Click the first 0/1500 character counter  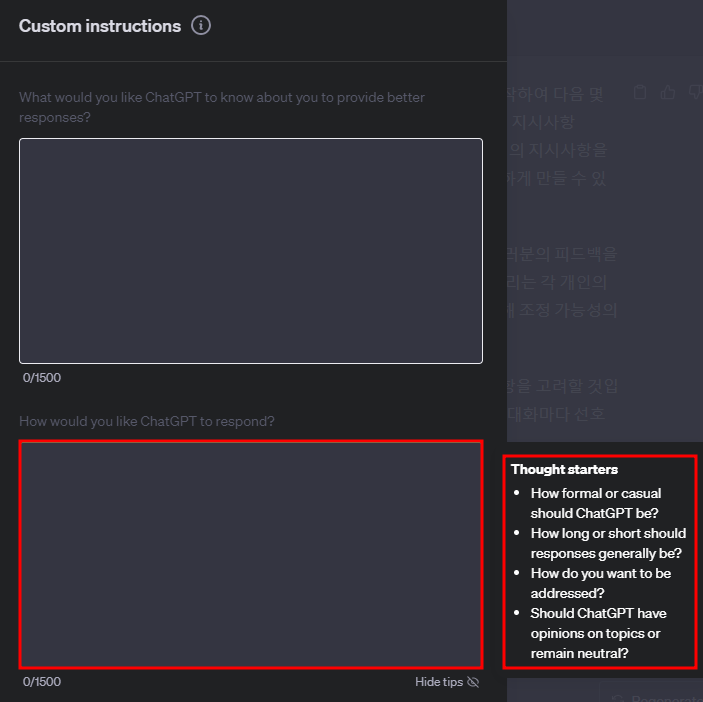coord(42,377)
